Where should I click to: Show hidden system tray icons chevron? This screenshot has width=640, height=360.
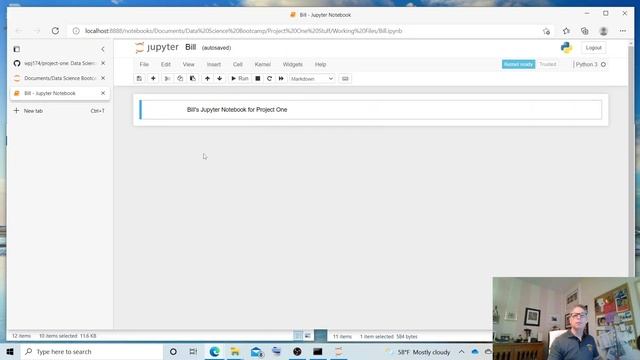[x=461, y=351]
